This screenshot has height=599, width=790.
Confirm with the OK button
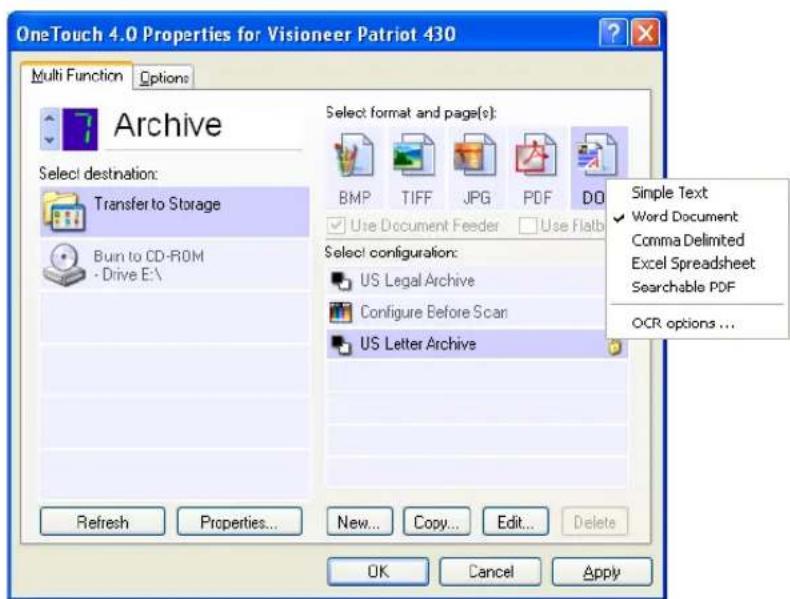[x=378, y=571]
